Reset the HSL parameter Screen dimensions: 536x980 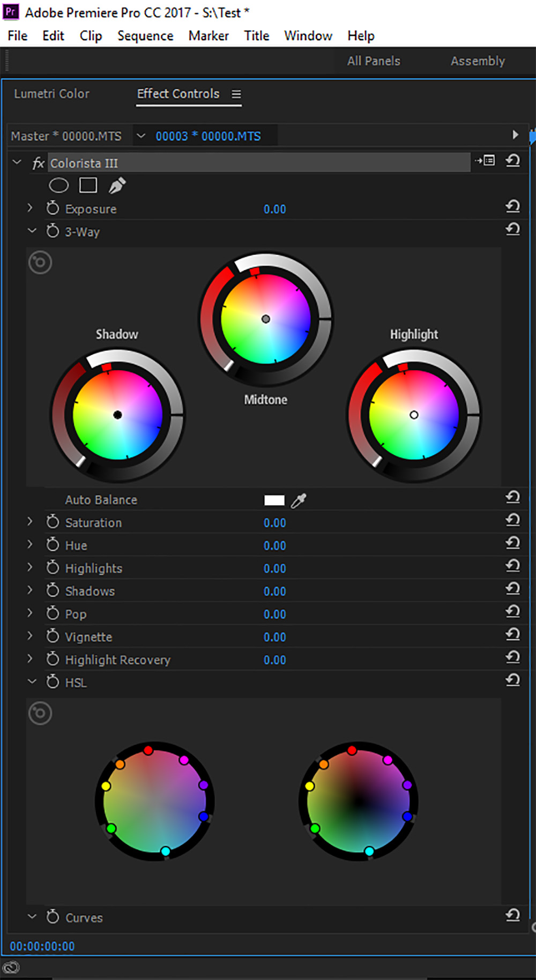click(x=512, y=680)
